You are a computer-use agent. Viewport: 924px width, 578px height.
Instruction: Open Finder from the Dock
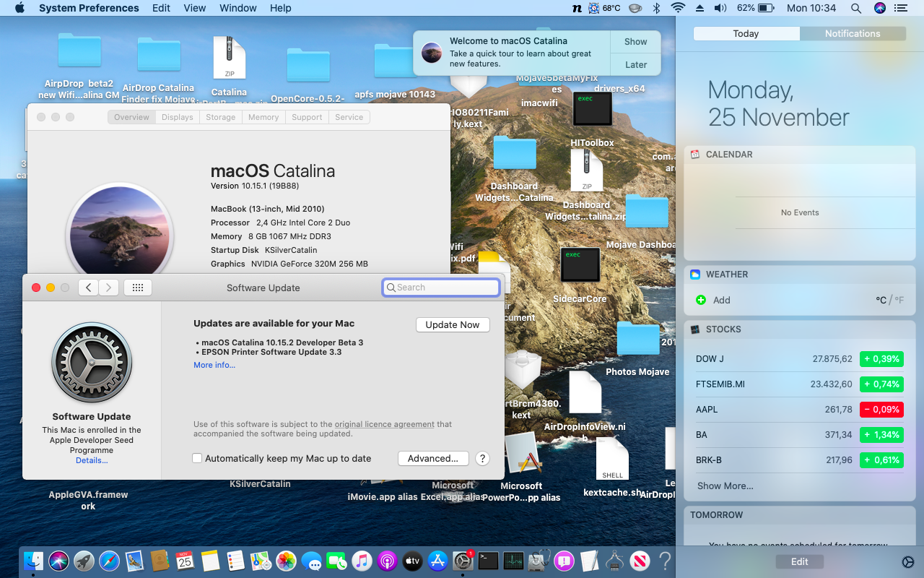pos(34,561)
